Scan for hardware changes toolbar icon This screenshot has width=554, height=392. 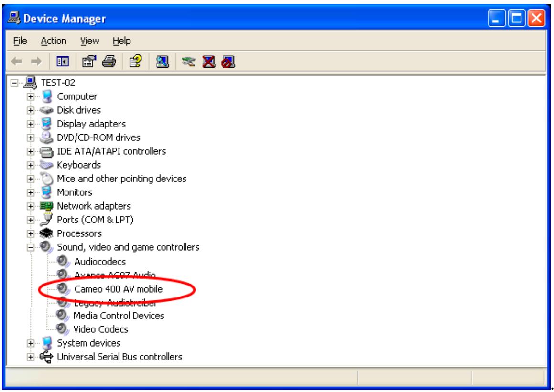point(163,62)
